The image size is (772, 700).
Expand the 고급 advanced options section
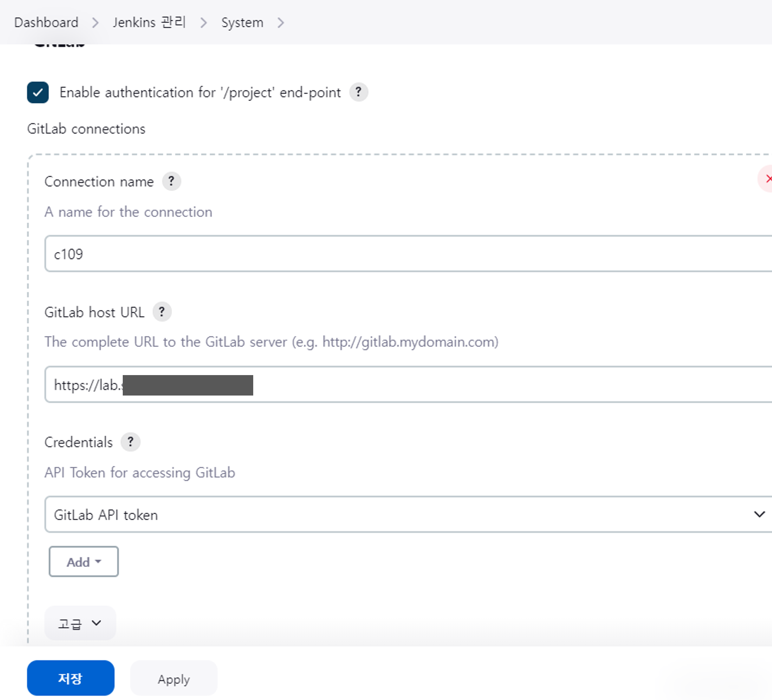(80, 622)
